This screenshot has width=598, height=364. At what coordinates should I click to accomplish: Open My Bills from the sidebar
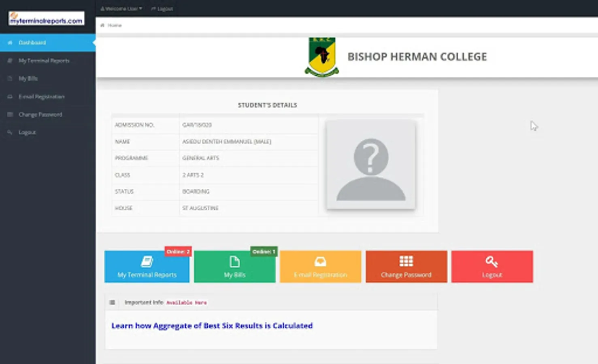(x=47, y=78)
